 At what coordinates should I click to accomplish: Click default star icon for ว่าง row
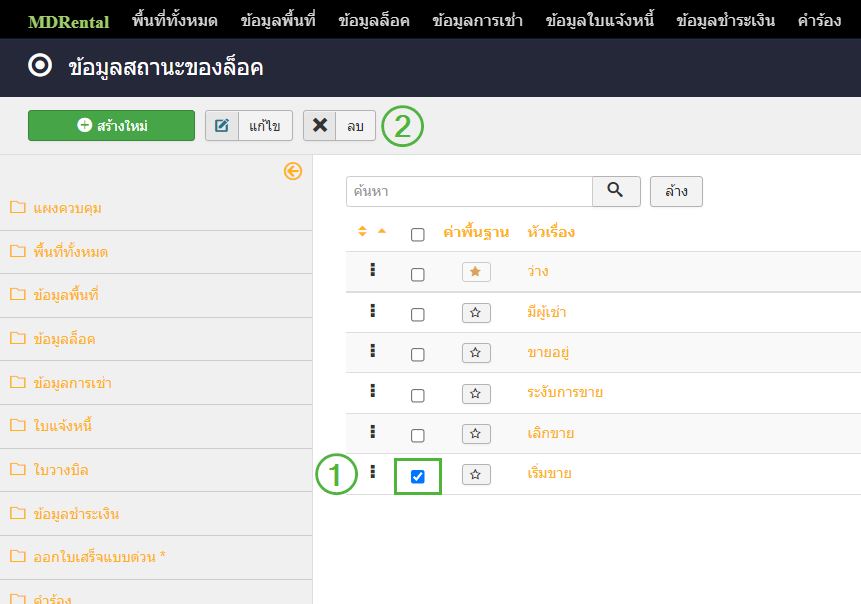[476, 272]
